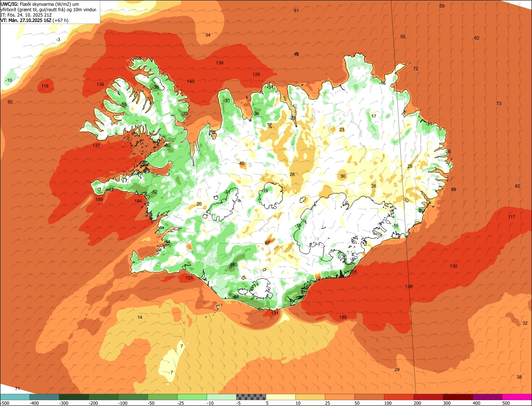This screenshot has height=406, width=532.
Task: Click the flux value 14 in the southwest sea
Action: [x=140, y=317]
